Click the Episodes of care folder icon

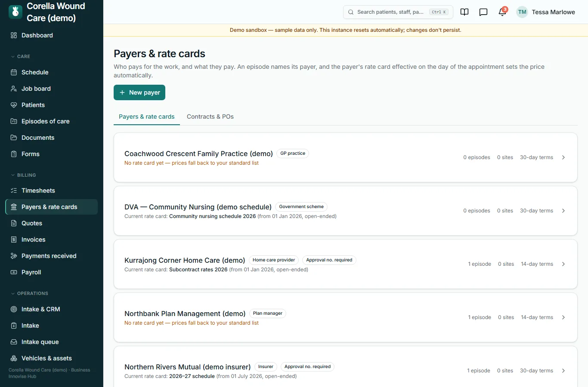click(x=14, y=121)
